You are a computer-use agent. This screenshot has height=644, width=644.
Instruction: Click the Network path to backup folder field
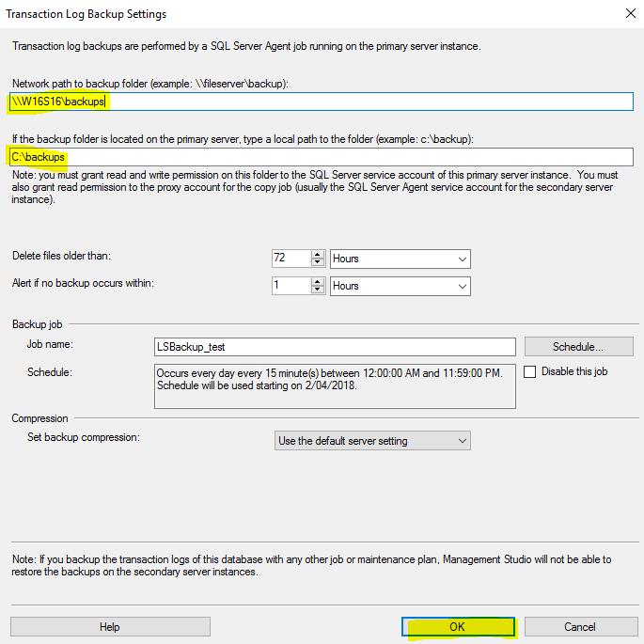click(x=322, y=102)
